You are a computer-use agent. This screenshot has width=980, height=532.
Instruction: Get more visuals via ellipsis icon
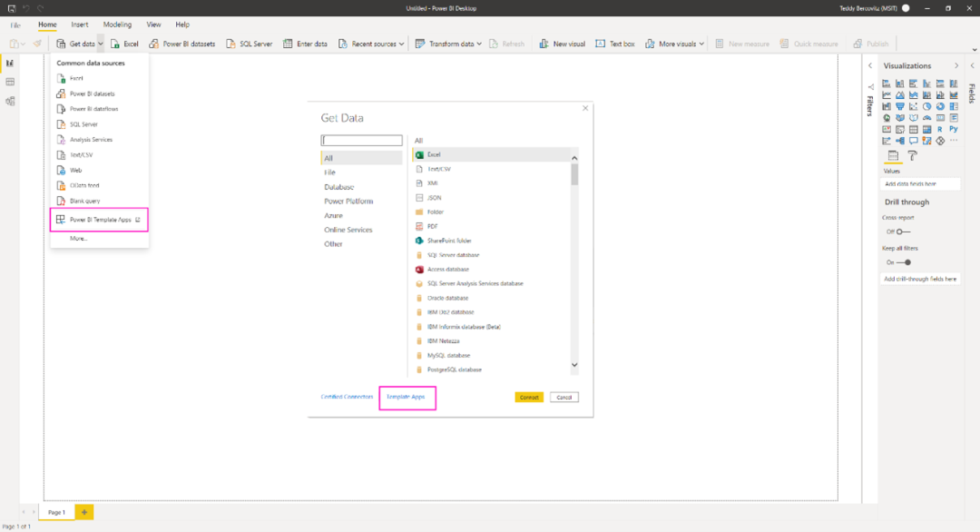[954, 140]
